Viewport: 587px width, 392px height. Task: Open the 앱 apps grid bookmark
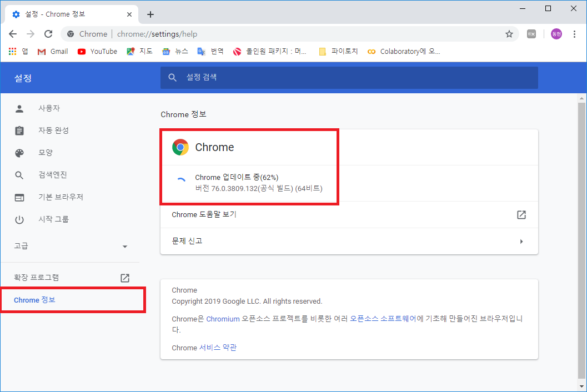[x=18, y=51]
